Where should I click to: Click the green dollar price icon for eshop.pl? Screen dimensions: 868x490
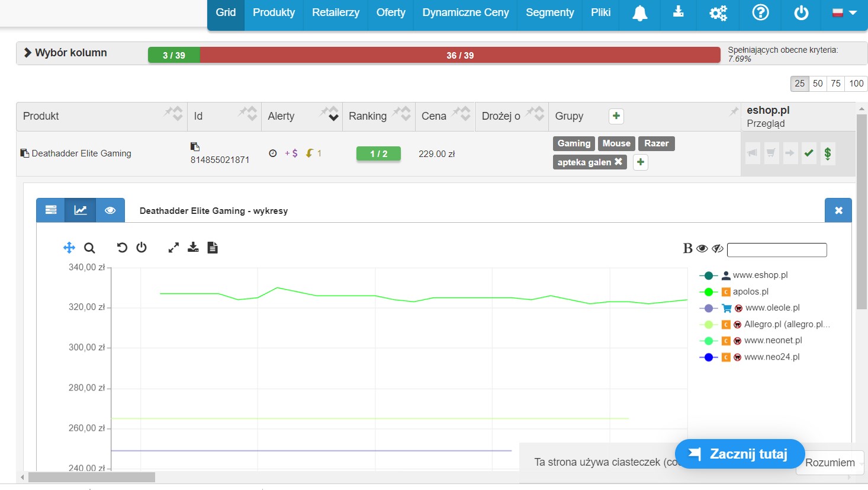pyautogui.click(x=827, y=153)
